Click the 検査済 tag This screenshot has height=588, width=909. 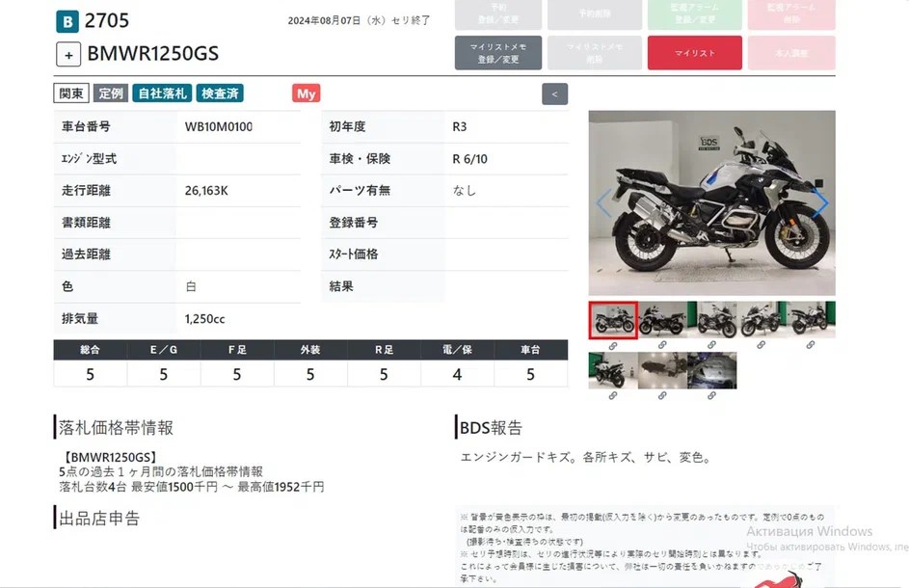220,94
